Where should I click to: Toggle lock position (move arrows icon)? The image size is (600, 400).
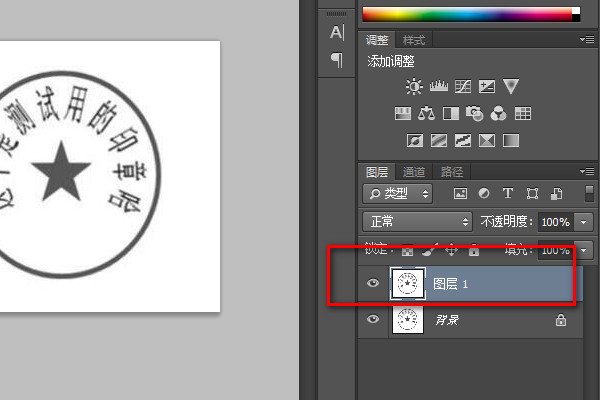click(452, 250)
